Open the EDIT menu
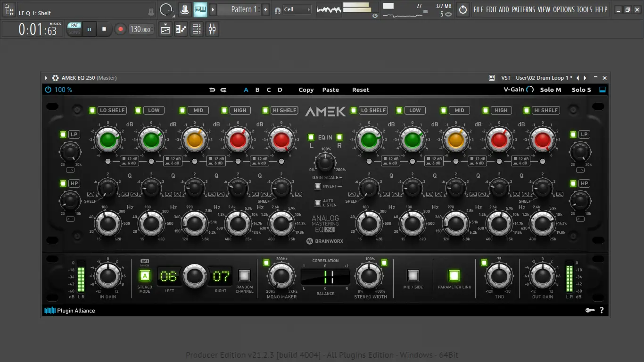Viewport: 644px width, 362px height. (x=492, y=9)
